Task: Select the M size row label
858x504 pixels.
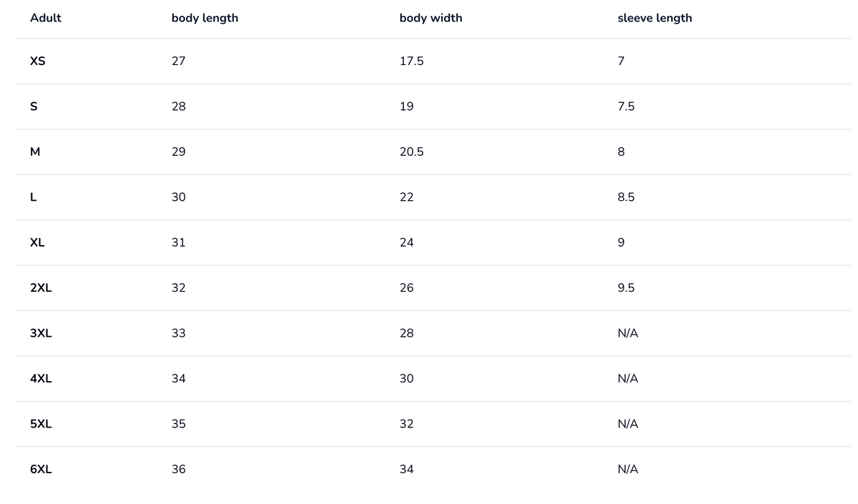Action: 35,152
